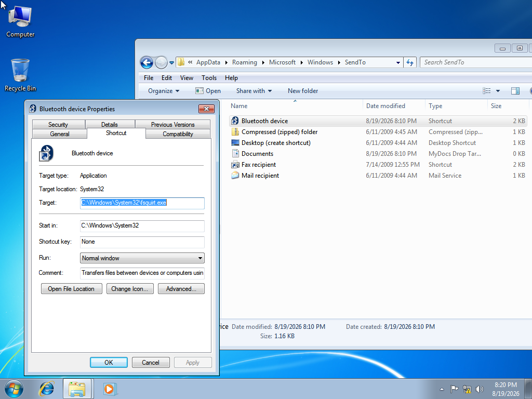
Task: Click the Shortcut key field
Action: pos(142,242)
